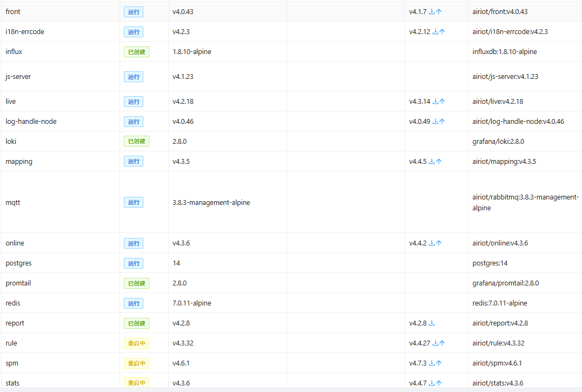Click the 重启中 status tag for rule

click(x=137, y=343)
